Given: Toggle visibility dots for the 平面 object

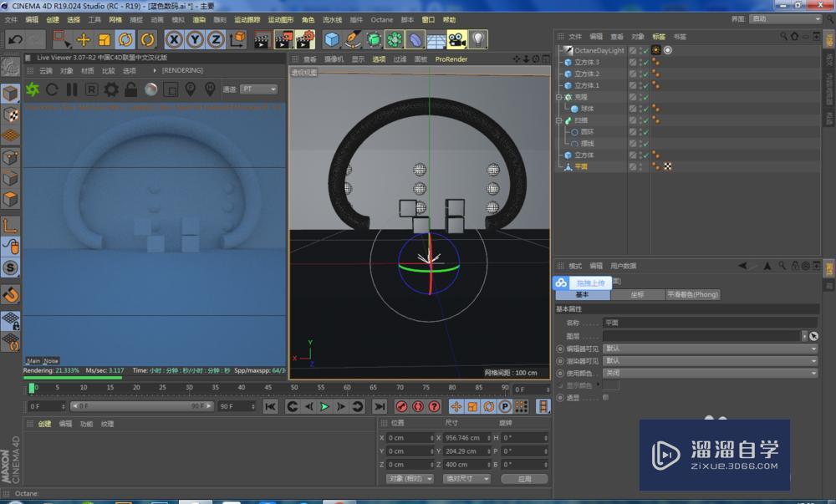Looking at the screenshot, I should (640, 167).
